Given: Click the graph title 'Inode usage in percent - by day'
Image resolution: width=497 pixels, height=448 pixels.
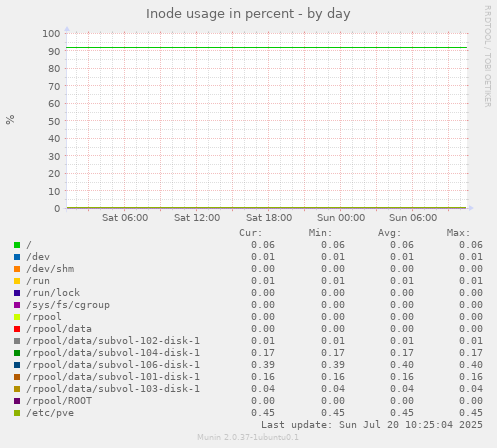Looking at the screenshot, I should point(248,14).
